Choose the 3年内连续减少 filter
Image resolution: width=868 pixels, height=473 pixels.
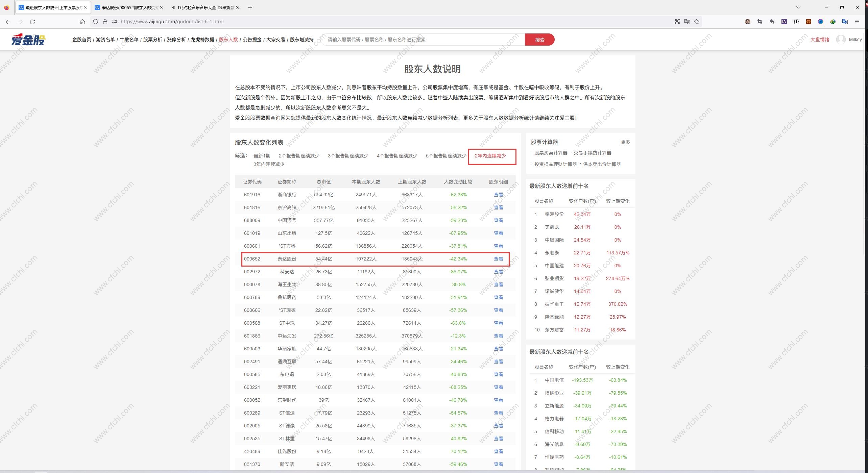point(269,164)
